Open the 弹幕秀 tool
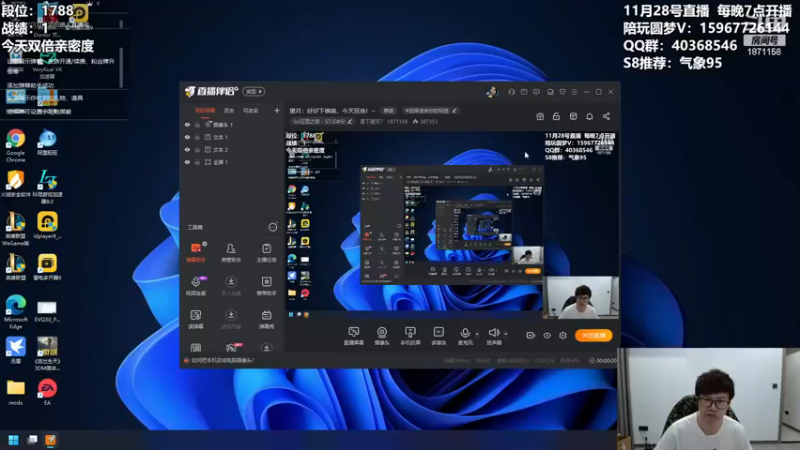This screenshot has height=450, width=800. coord(266,319)
